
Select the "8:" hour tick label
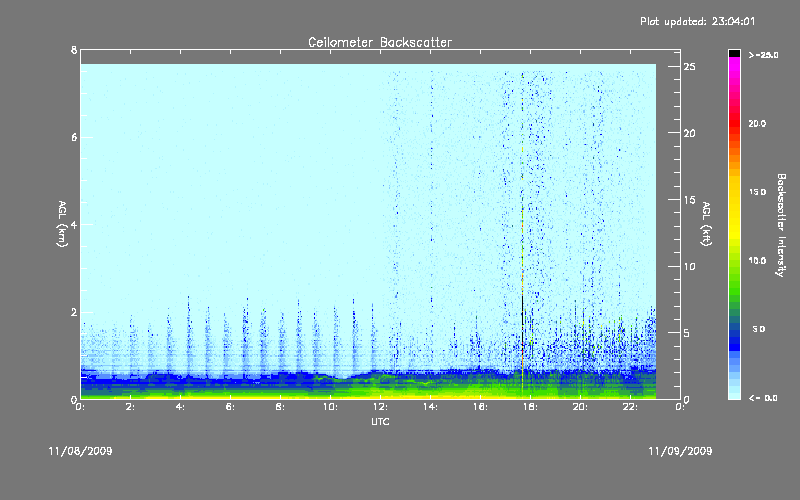[x=281, y=407]
